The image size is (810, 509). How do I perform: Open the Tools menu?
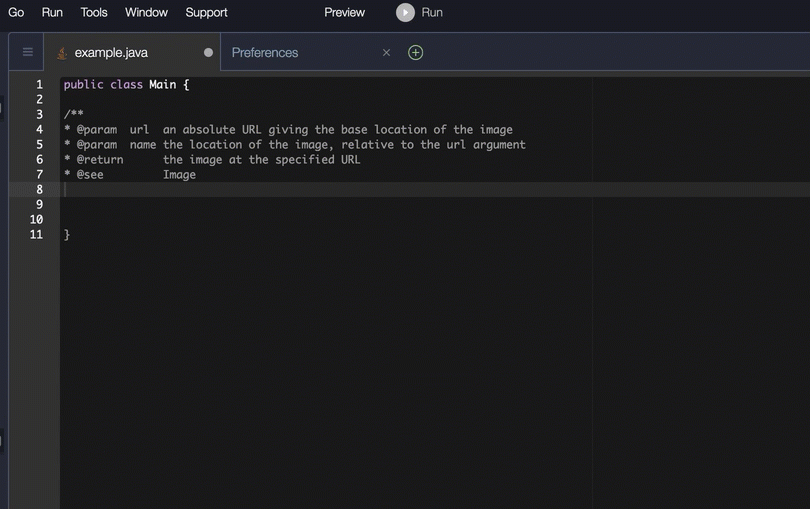[94, 13]
